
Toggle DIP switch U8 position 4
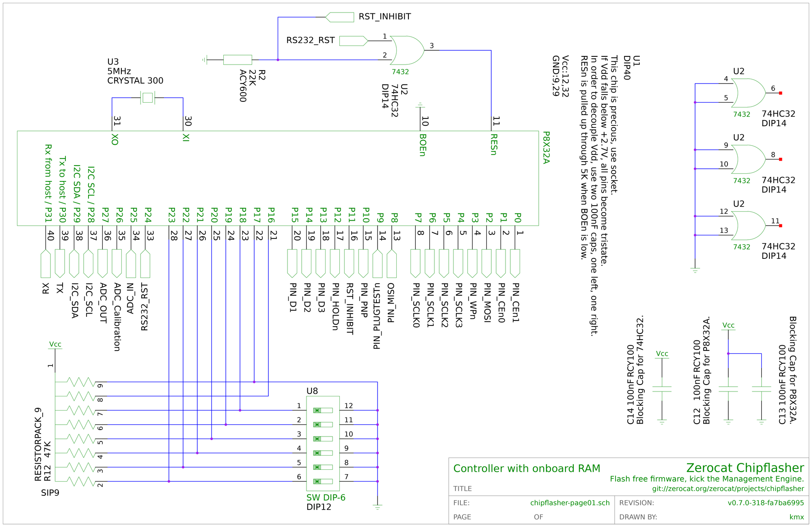(323, 453)
